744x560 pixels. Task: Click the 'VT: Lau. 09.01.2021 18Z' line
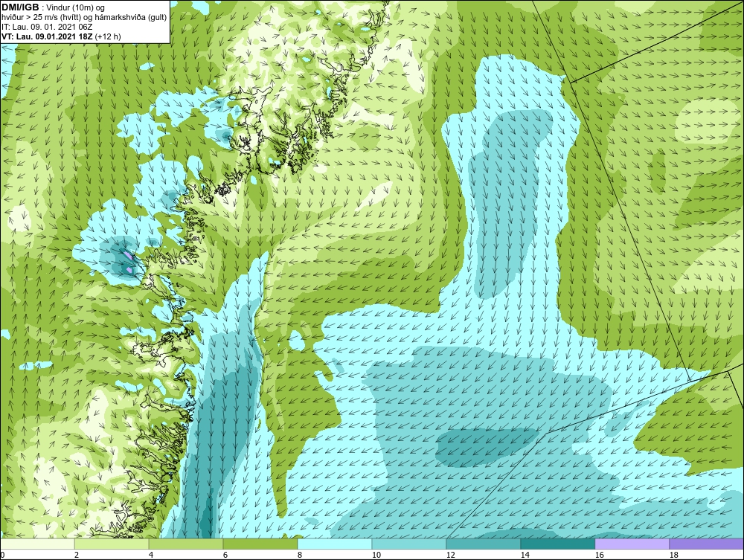pyautogui.click(x=48, y=36)
